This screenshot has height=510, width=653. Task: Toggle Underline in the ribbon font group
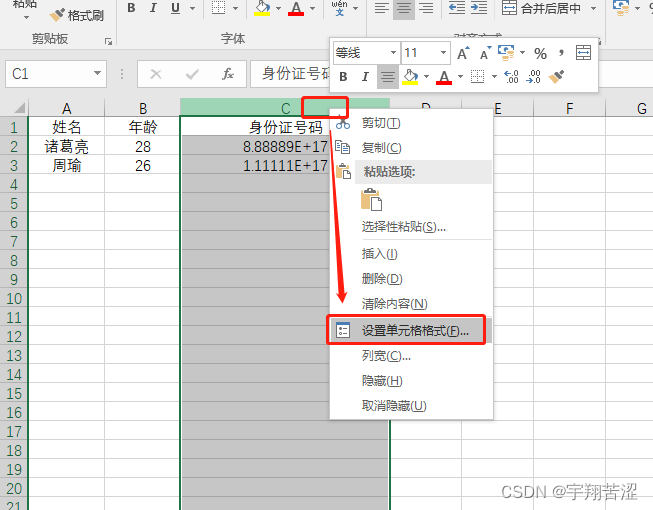pyautogui.click(x=175, y=8)
